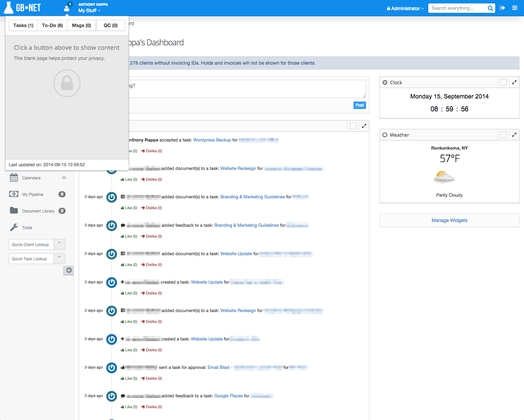
Task: Click the Calendars sidebar icon
Action: [x=14, y=177]
